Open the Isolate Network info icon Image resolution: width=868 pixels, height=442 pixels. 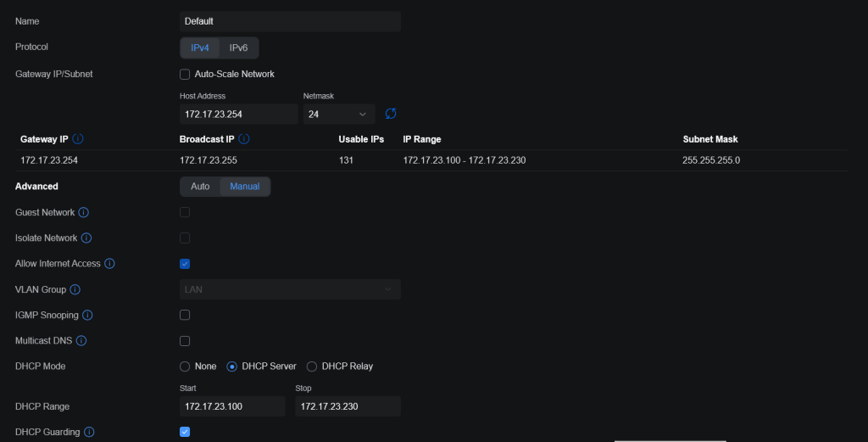click(x=86, y=238)
